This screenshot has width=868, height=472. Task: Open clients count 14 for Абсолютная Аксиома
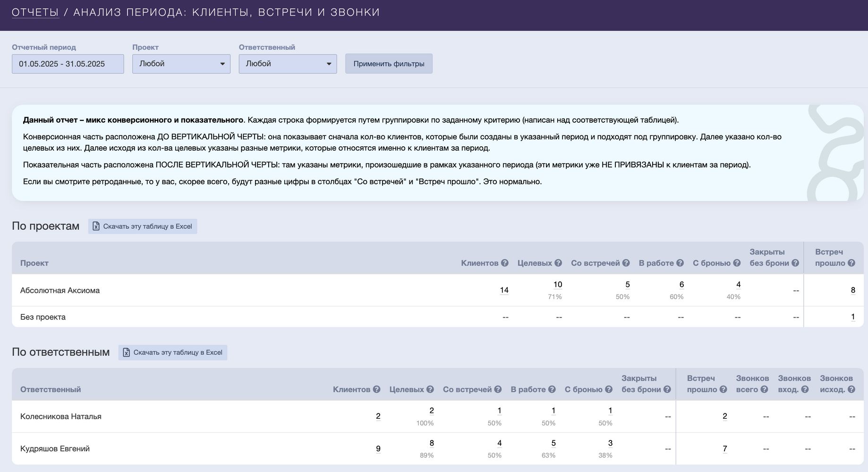(x=504, y=290)
